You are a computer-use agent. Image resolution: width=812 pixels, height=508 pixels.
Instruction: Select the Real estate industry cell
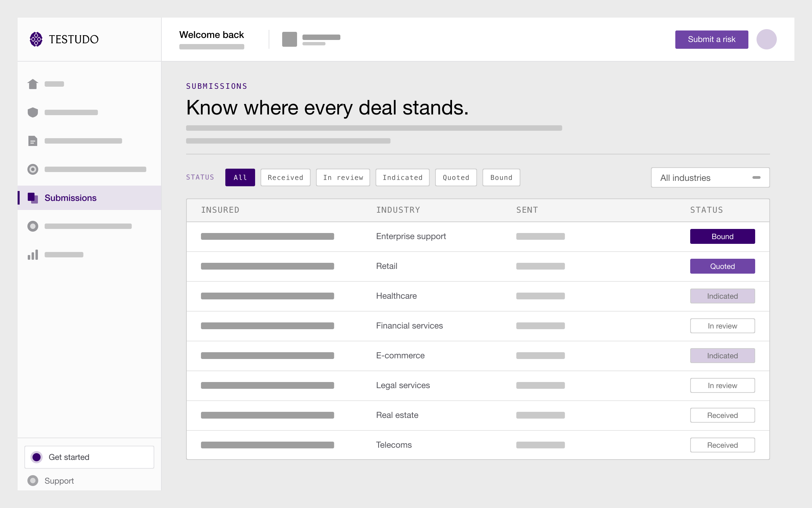397,415
